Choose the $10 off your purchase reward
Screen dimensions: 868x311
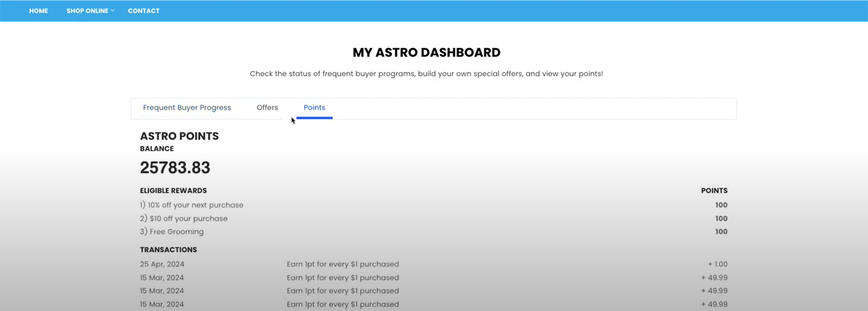click(x=184, y=218)
